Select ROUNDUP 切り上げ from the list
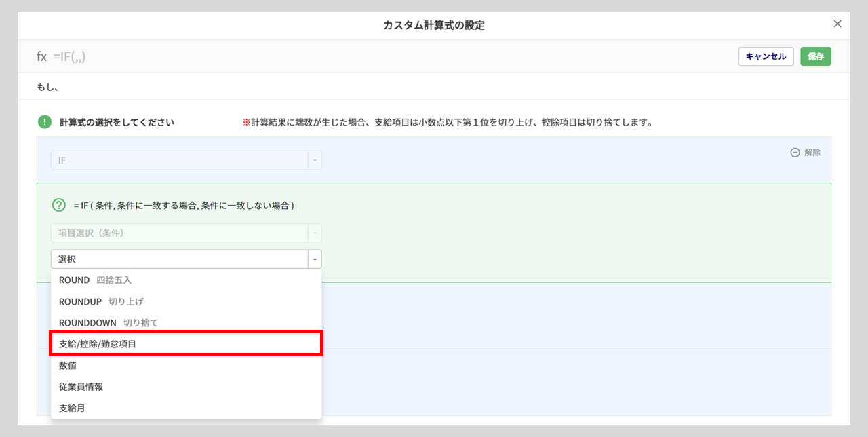The image size is (868, 437). [x=186, y=301]
